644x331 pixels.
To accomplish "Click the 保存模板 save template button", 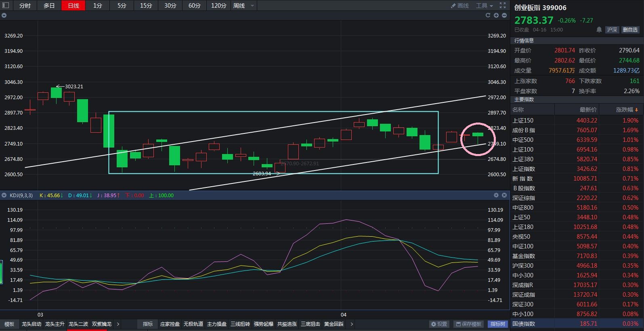I will [x=468, y=324].
